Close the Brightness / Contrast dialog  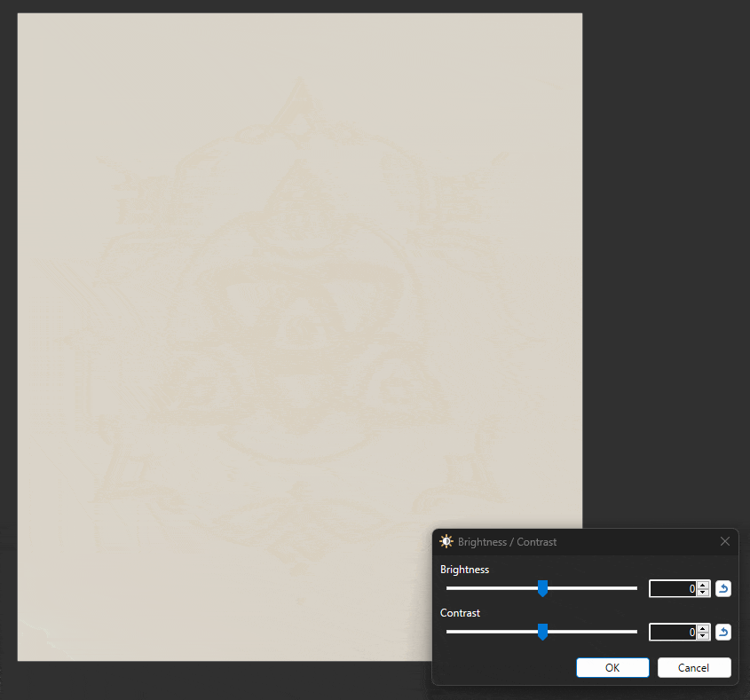pyautogui.click(x=724, y=541)
